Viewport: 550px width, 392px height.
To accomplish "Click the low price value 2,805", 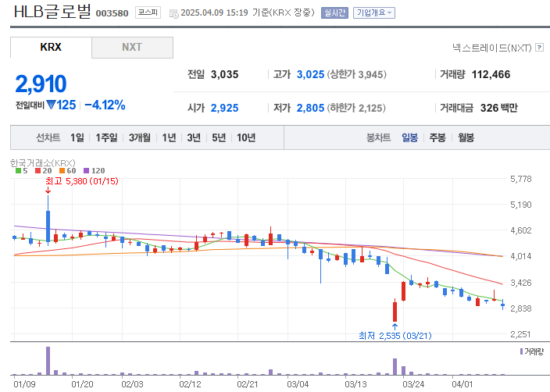I will click(310, 108).
